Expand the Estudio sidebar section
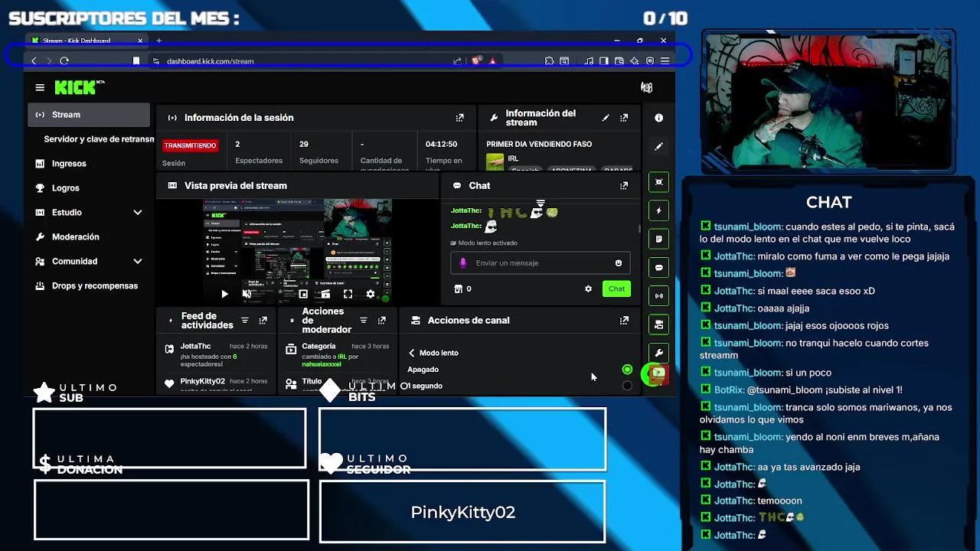Screen dimensions: 980x551 (x=138, y=212)
